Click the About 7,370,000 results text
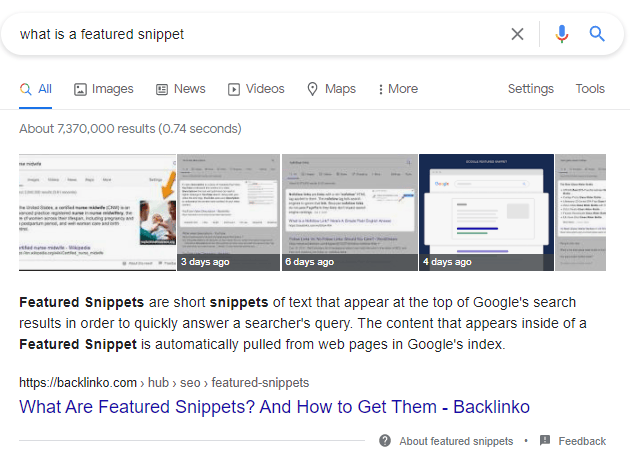Viewport: 630px width, 456px height. pyautogui.click(x=130, y=129)
